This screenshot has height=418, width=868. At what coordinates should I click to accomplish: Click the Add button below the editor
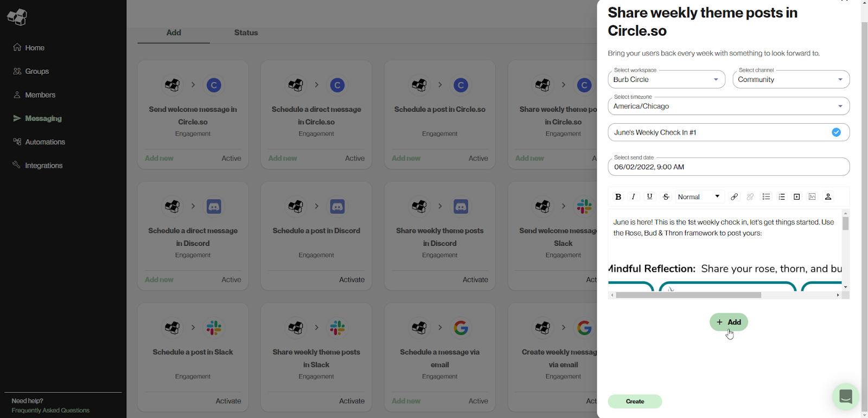coord(729,322)
